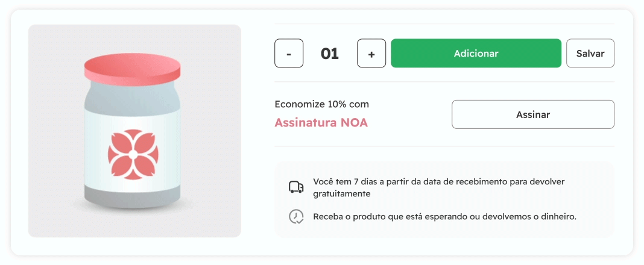Screen dimensions: 644x265
Task: Decrease quantity with the minus button
Action: point(289,54)
